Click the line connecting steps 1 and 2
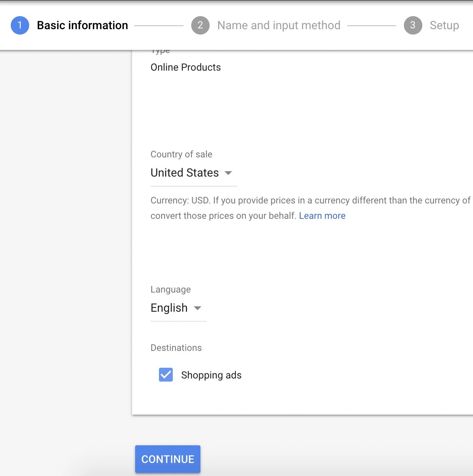Screen dimensions: 473x476 click(x=159, y=26)
